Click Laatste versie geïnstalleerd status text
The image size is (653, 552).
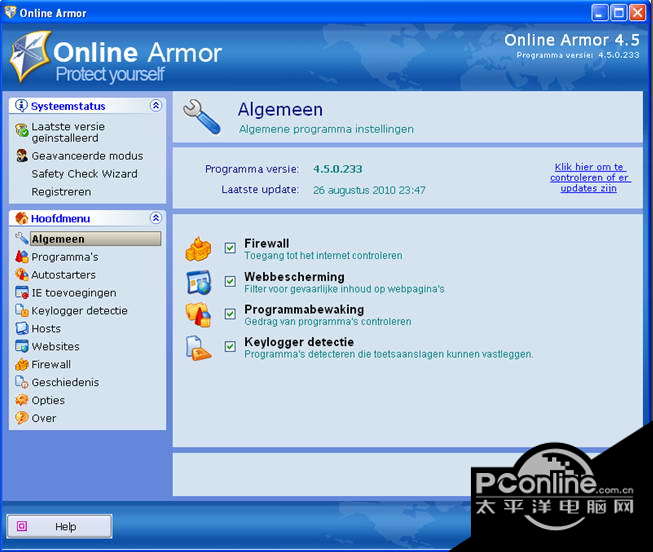tap(68, 132)
